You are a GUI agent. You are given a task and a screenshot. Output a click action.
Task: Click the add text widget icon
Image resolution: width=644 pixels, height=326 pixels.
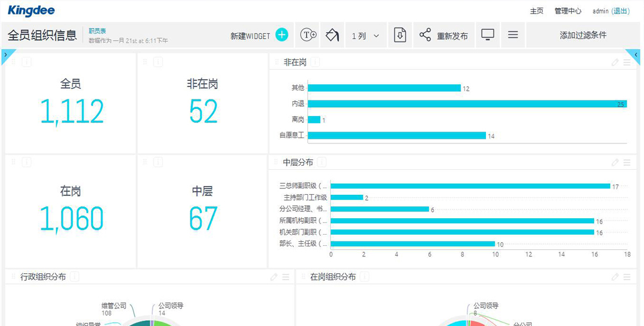[x=309, y=35]
